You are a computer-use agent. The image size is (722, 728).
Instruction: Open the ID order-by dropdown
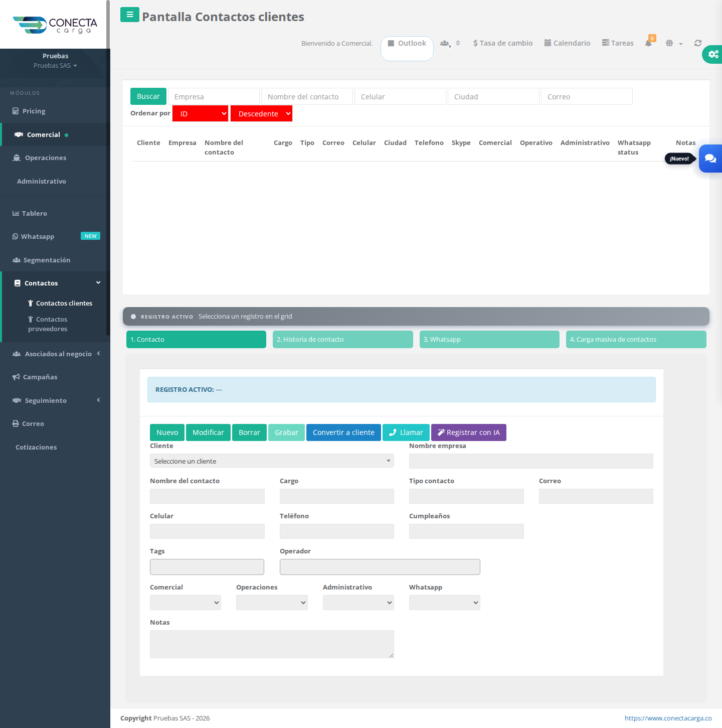pos(201,113)
